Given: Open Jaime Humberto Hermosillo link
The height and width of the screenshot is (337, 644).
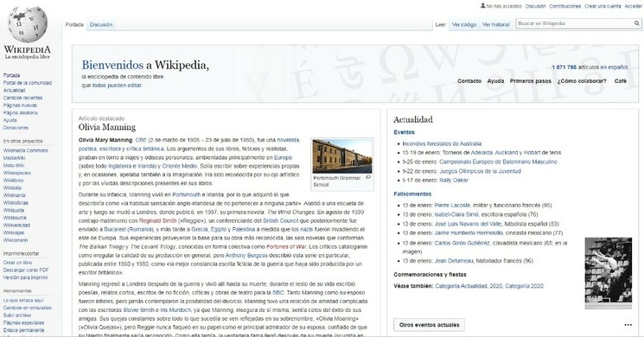Looking at the screenshot, I should click(x=469, y=232).
